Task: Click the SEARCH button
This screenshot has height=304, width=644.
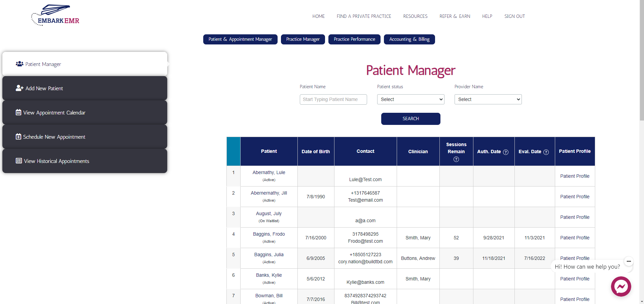Action: [410, 119]
